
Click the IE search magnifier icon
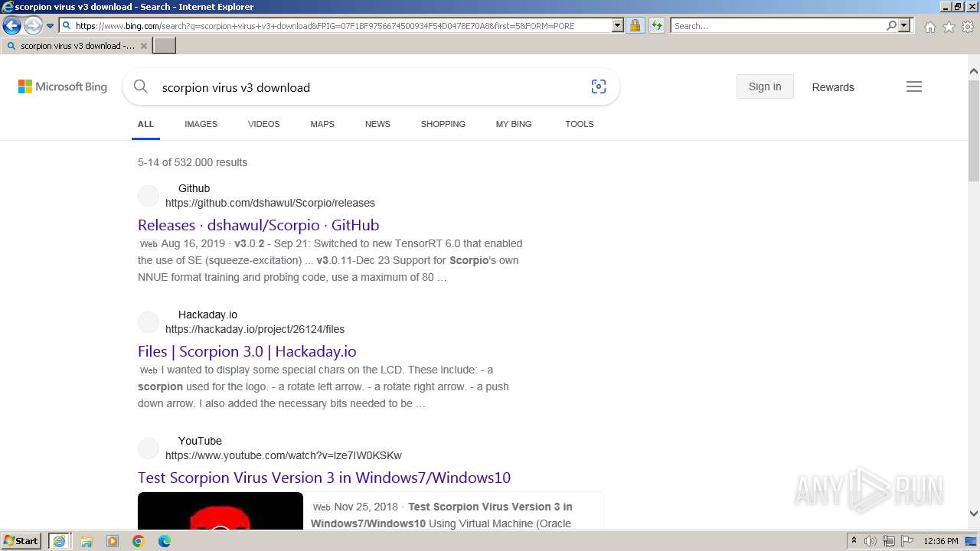pos(891,26)
